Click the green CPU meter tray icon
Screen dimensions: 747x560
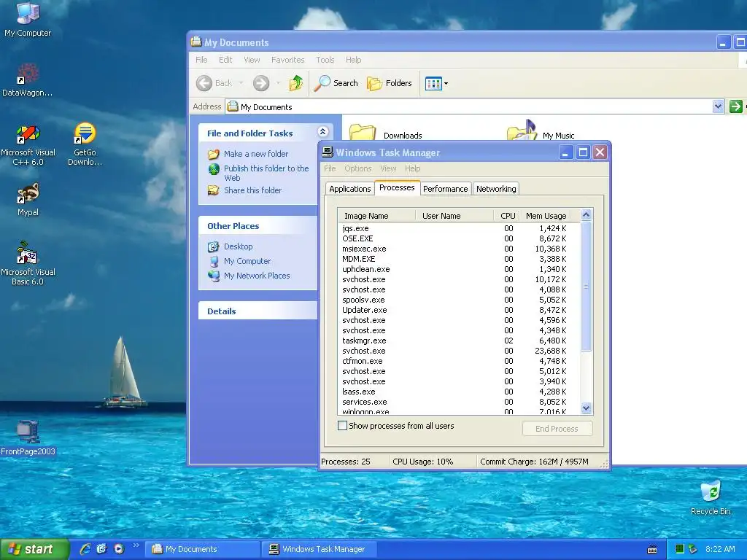(x=680, y=549)
